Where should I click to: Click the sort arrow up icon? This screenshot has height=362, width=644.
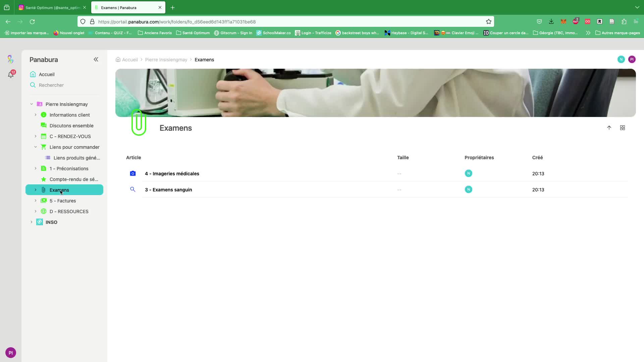point(609,128)
